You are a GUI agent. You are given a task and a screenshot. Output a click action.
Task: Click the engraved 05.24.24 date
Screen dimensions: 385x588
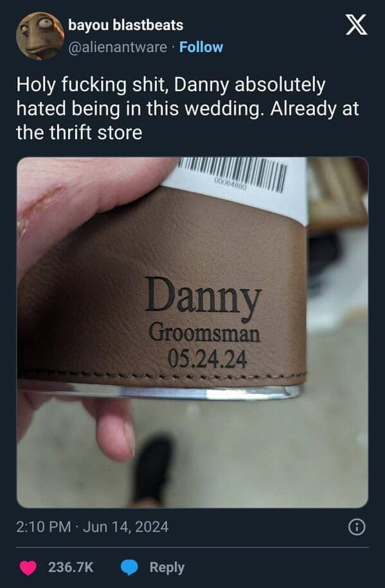click(x=207, y=358)
